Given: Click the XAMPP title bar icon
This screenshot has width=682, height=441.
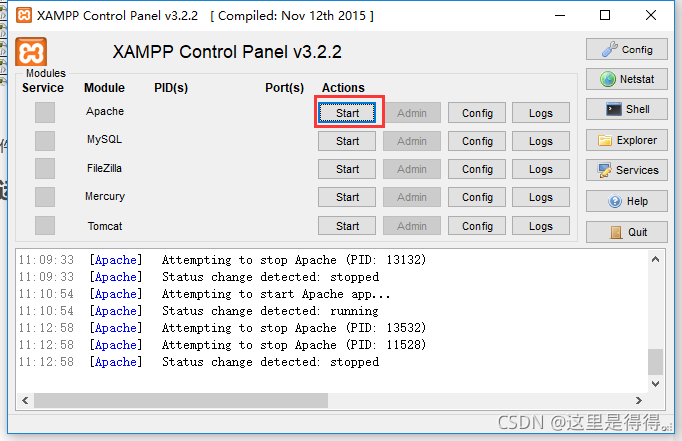Looking at the screenshot, I should (x=23, y=15).
